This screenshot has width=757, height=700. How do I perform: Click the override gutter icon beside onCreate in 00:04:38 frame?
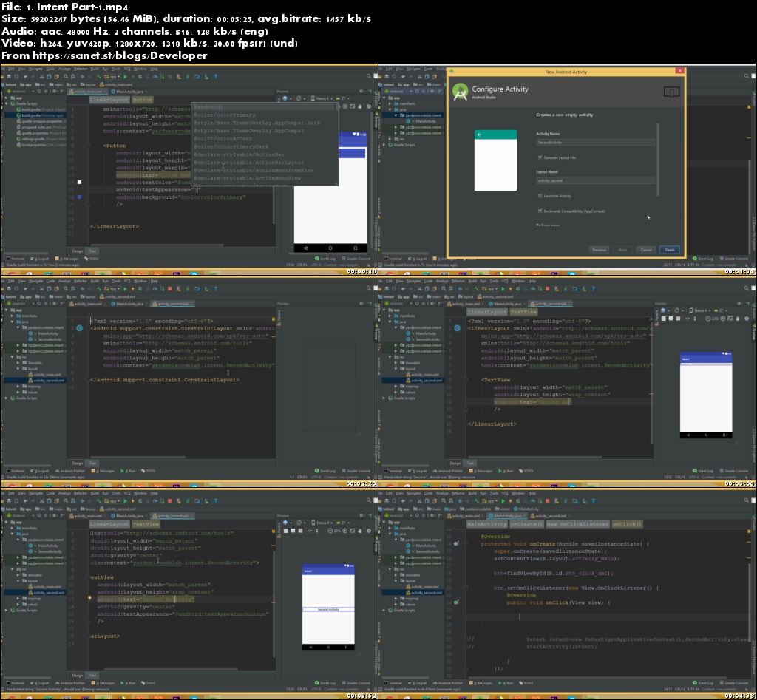click(x=456, y=543)
